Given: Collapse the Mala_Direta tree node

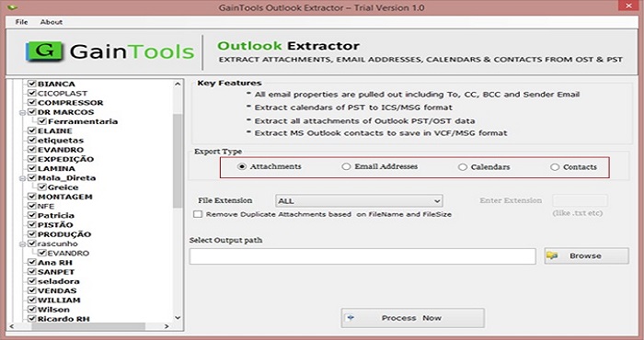Looking at the screenshot, I should point(22,178).
